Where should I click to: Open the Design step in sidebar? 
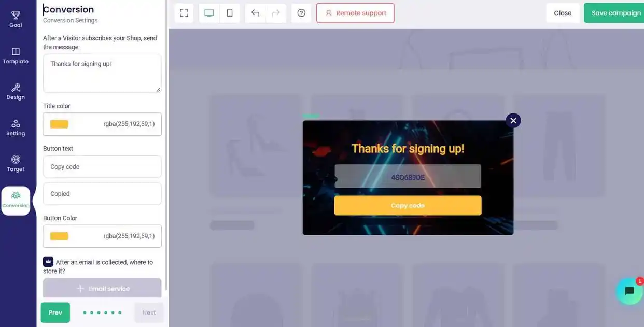pos(16,92)
